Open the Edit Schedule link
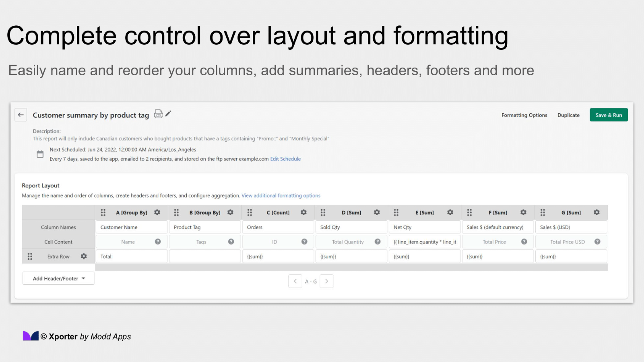This screenshot has width=644, height=362. [x=285, y=158]
